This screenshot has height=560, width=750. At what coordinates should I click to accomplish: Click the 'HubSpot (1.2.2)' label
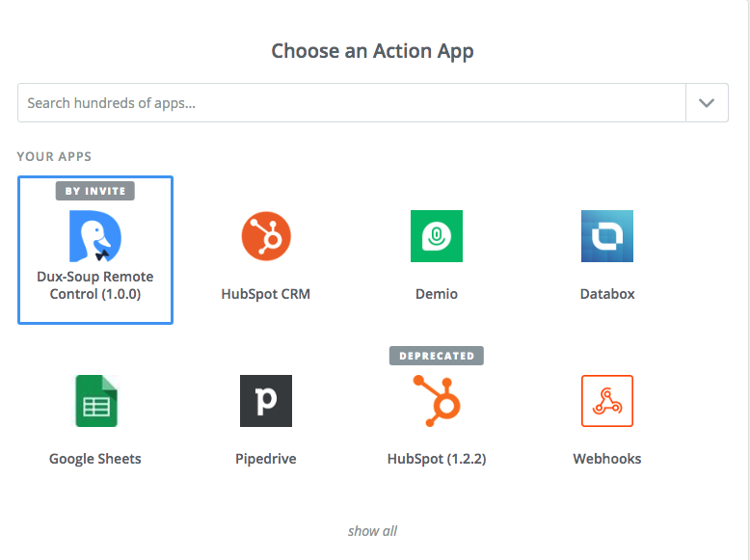pyautogui.click(x=437, y=459)
